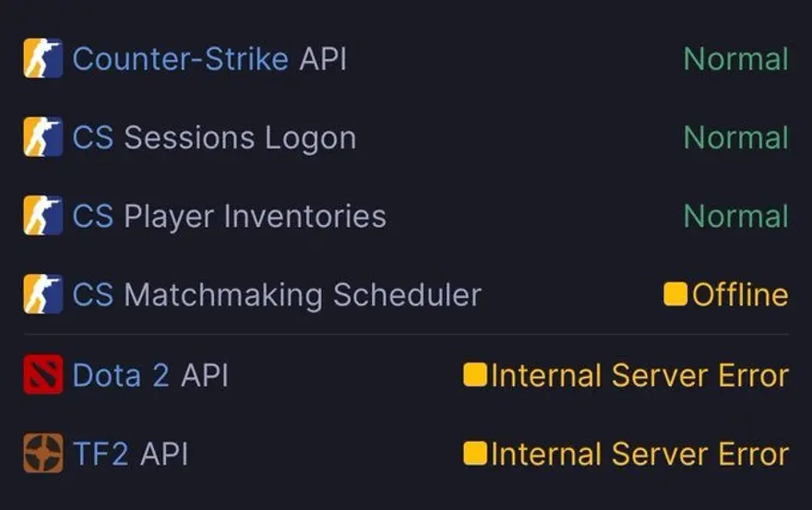Click the yellow square beside Offline
Viewport: 812px width, 510px height.
675,295
